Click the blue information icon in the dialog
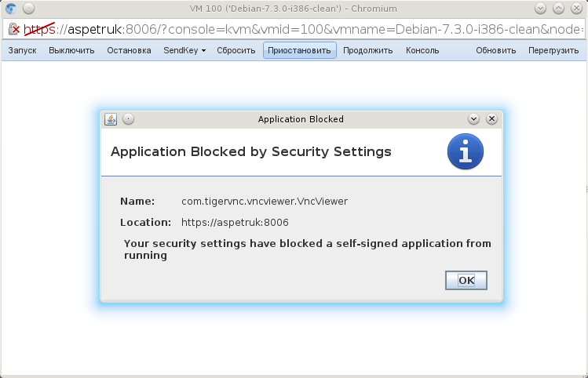Image resolution: width=588 pixels, height=378 pixels. point(465,151)
